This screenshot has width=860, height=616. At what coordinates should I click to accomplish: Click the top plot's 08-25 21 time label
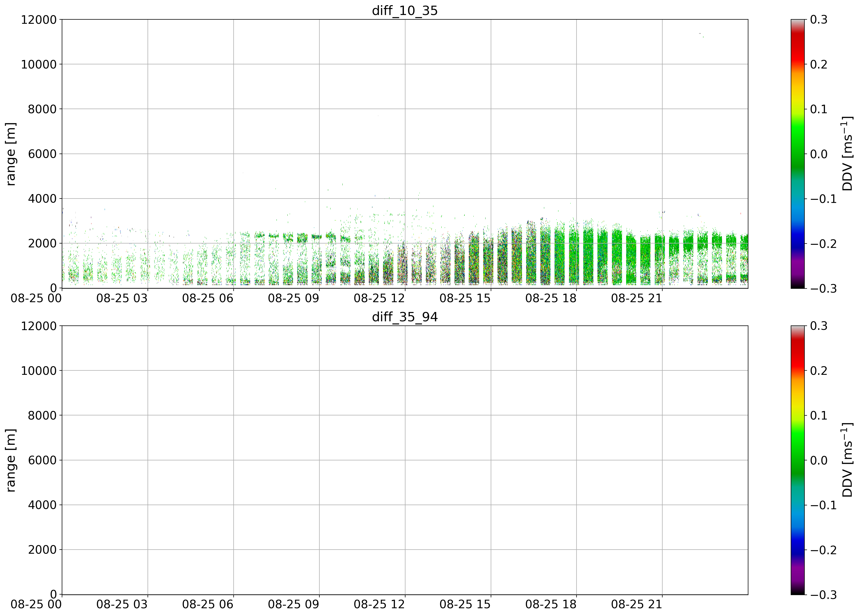coord(636,298)
